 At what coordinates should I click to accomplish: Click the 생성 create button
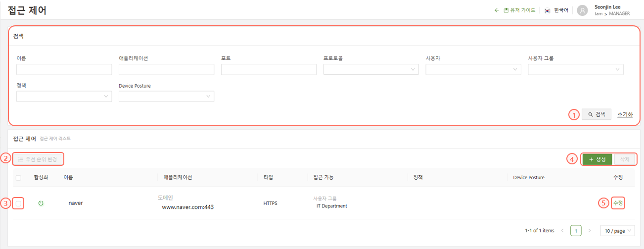597,159
